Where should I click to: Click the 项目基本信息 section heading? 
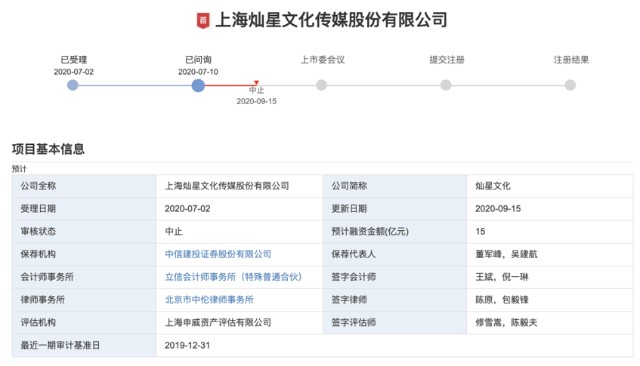click(48, 149)
